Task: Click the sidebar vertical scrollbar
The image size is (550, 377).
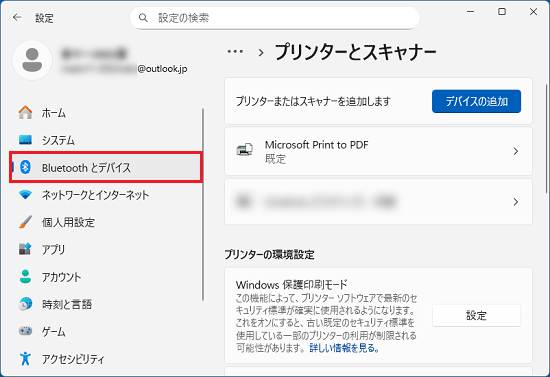Action: [203, 204]
